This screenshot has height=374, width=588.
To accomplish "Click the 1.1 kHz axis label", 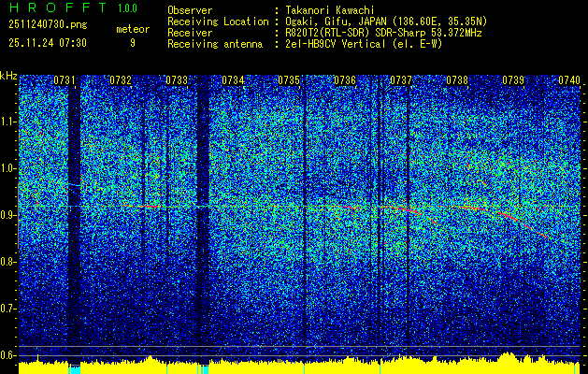I will [x=8, y=122].
